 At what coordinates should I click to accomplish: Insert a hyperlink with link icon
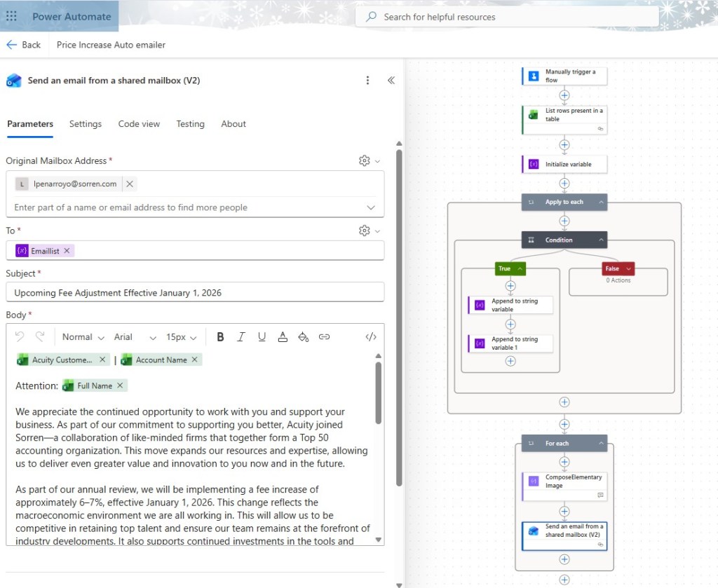click(x=324, y=337)
